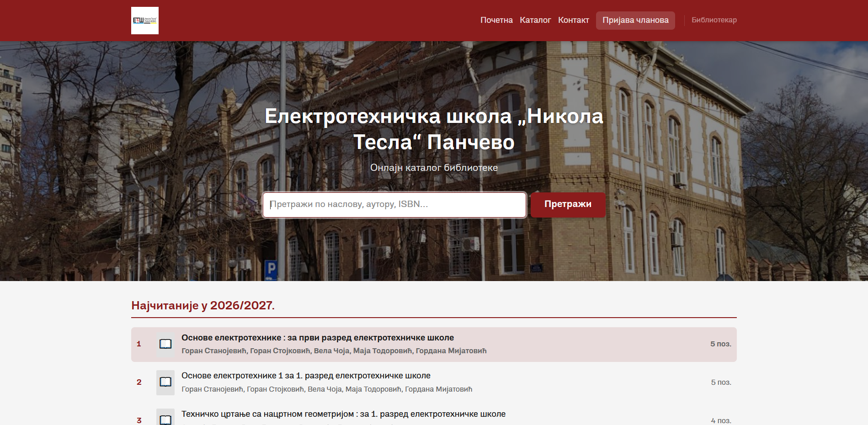Open 'Основе електротехнике 1 за 1. разред' title
868x425 pixels.
306,376
